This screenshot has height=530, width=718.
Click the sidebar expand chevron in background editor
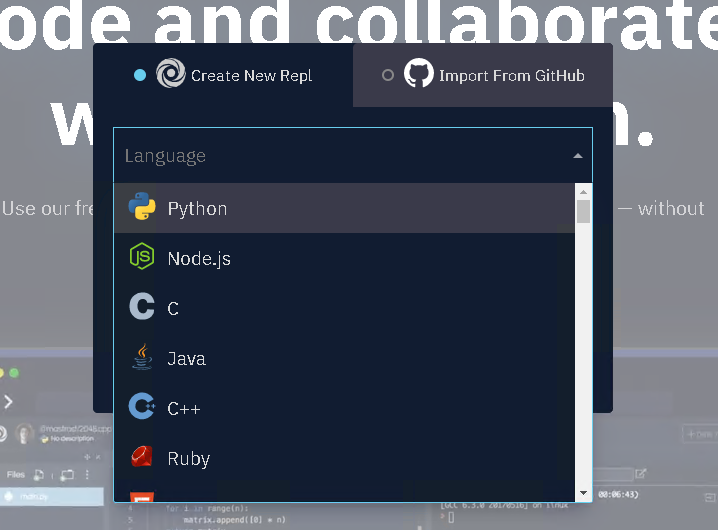[x=8, y=402]
